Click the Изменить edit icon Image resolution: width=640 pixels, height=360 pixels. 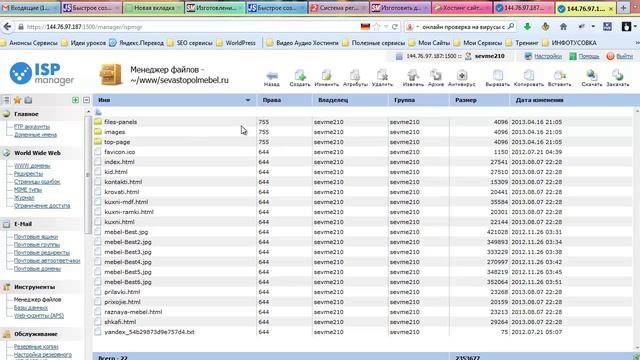327,78
